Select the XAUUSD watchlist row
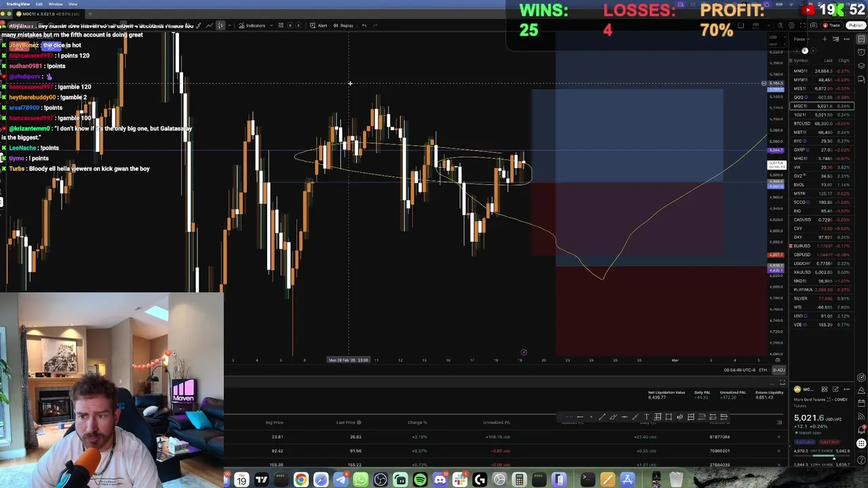 (821, 272)
